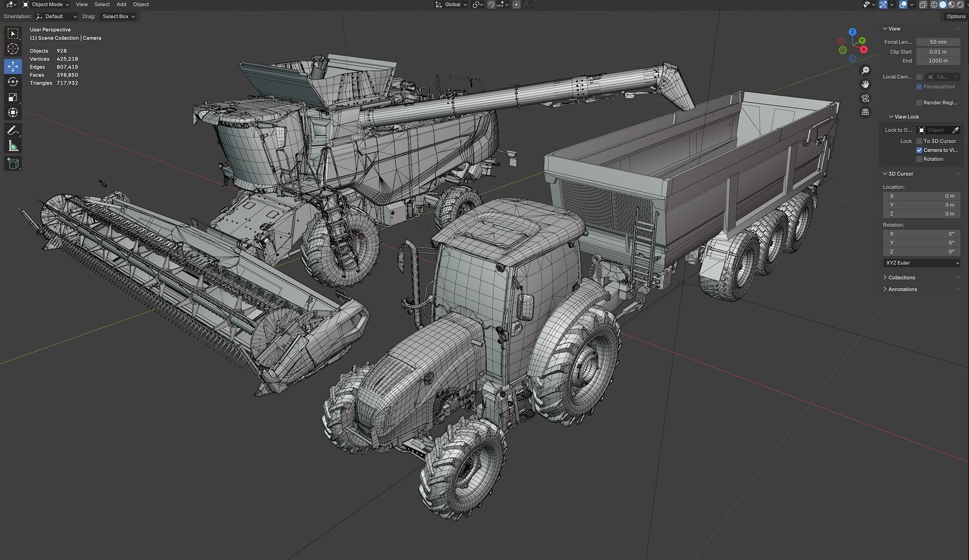Select the Transform tool
969x560 pixels.
pyautogui.click(x=13, y=112)
